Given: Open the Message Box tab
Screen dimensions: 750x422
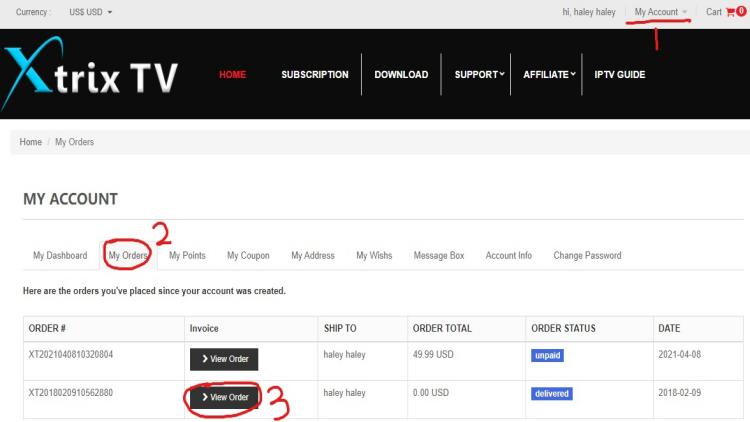Looking at the screenshot, I should pyautogui.click(x=439, y=255).
